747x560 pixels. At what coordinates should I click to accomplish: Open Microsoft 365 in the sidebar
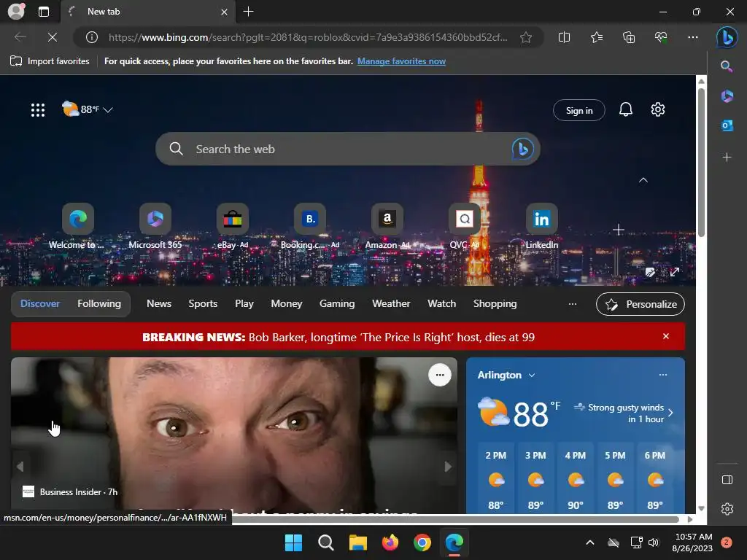coord(727,96)
